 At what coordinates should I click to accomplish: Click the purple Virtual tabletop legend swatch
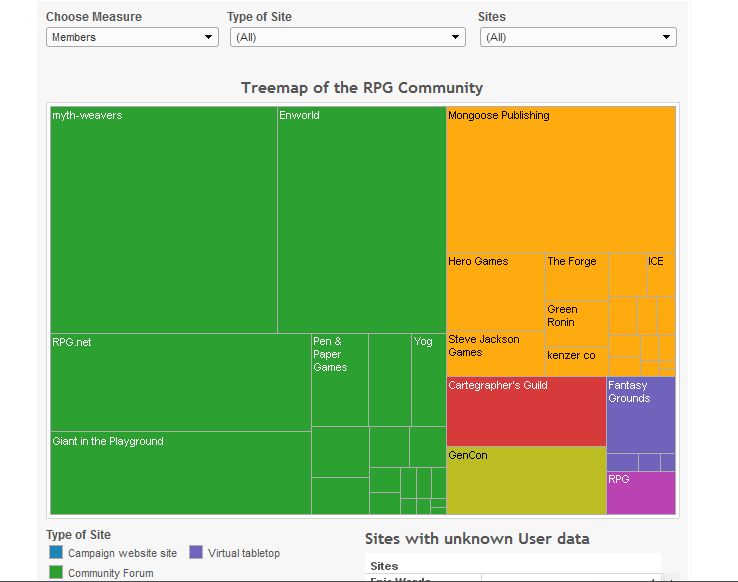tap(196, 552)
